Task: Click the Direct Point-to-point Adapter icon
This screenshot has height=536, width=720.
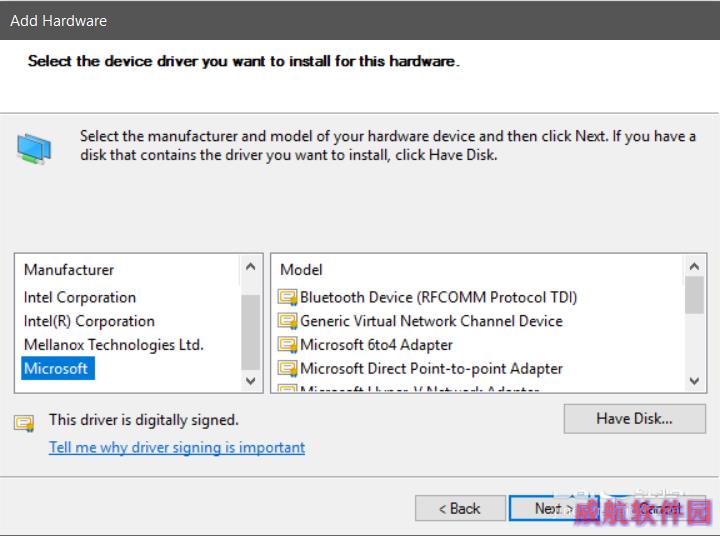Action: coord(288,368)
